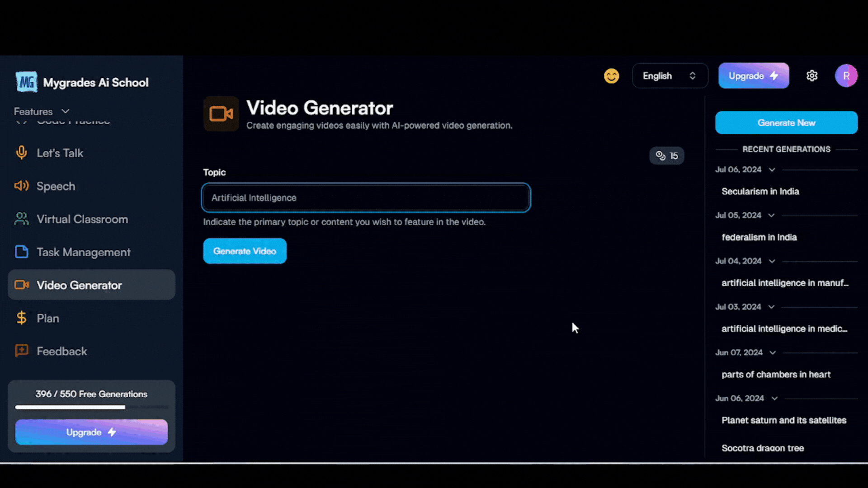Click the smiley face emoji icon

coord(611,75)
